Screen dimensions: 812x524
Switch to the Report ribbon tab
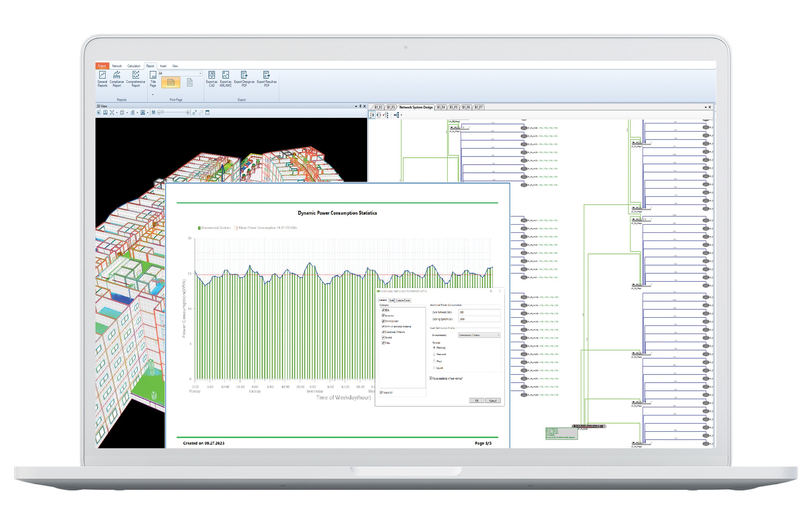point(151,66)
